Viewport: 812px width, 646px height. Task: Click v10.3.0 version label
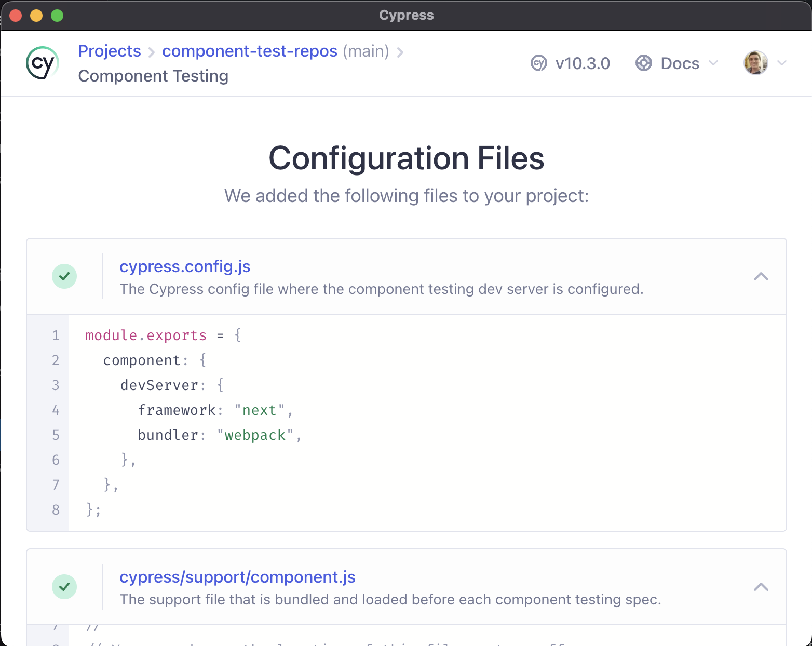(x=583, y=63)
